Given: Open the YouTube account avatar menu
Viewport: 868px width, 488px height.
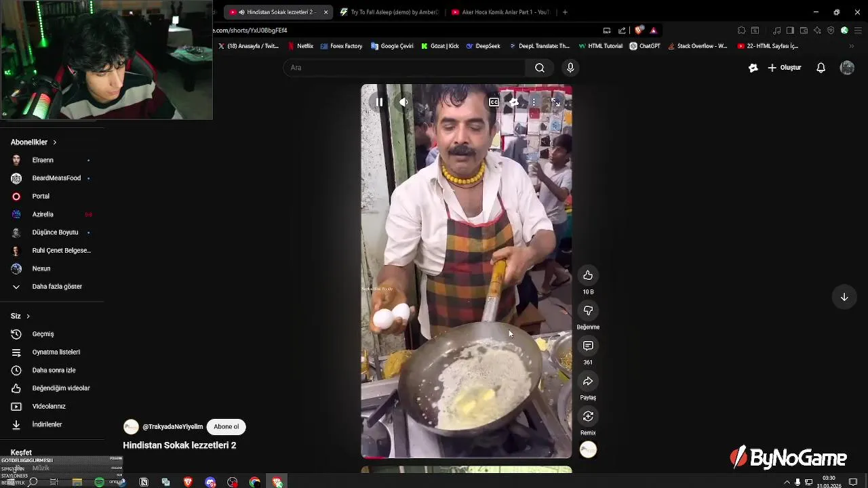Looking at the screenshot, I should click(x=847, y=68).
